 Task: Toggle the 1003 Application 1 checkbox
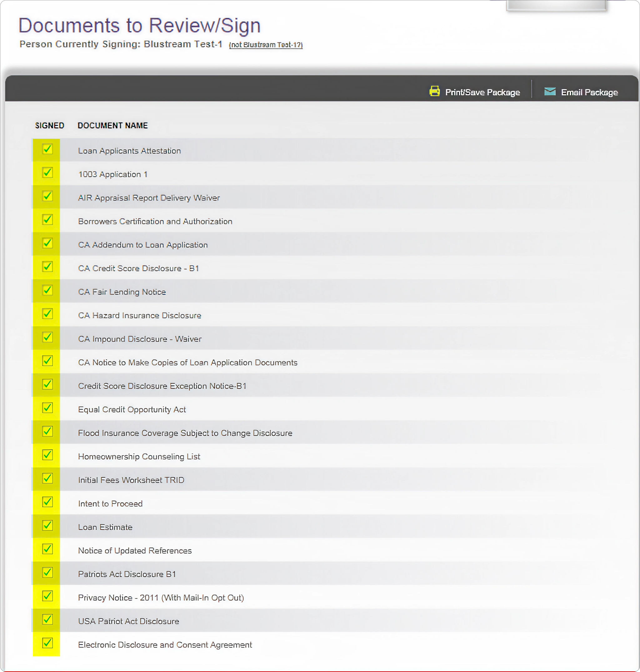(47, 172)
